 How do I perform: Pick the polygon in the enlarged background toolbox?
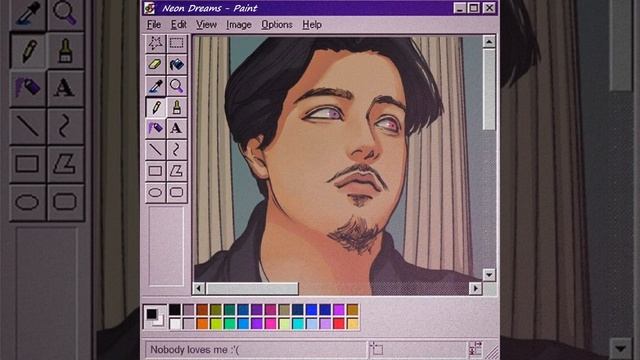65,164
